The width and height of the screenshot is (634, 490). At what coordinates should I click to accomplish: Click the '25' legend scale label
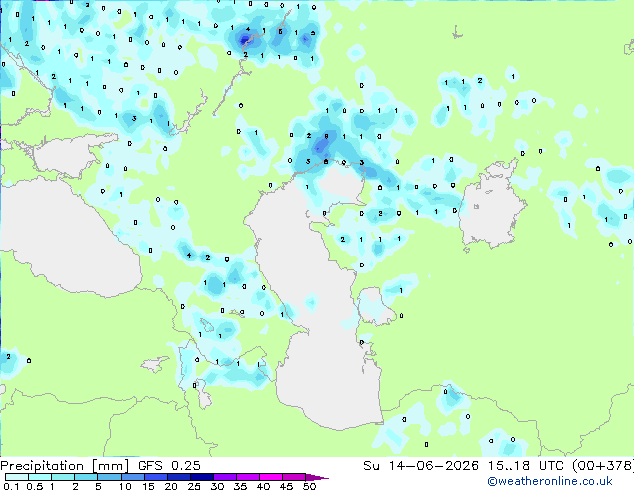click(194, 486)
